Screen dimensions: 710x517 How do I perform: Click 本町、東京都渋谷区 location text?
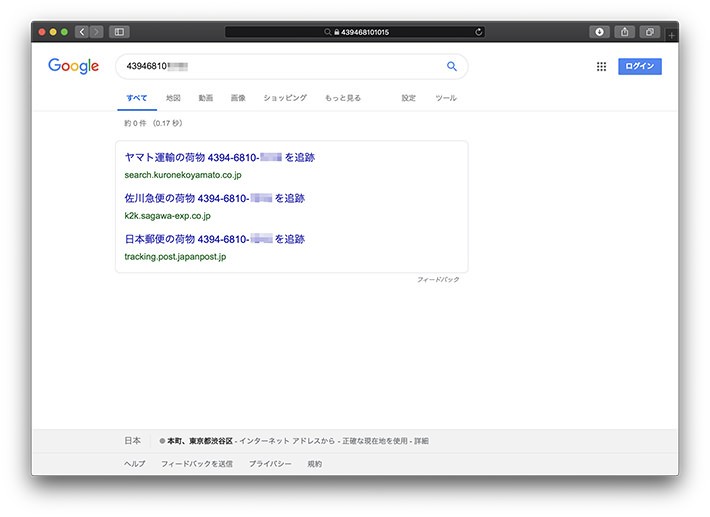pyautogui.click(x=200, y=441)
